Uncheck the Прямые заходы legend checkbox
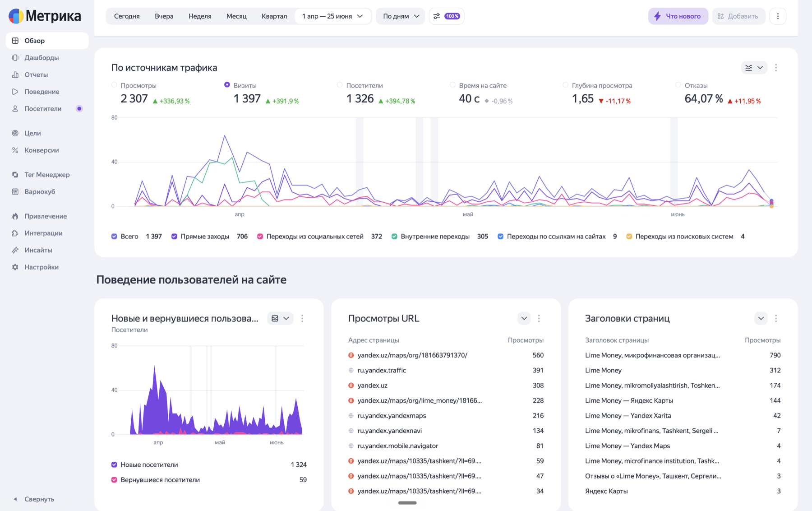 click(174, 237)
